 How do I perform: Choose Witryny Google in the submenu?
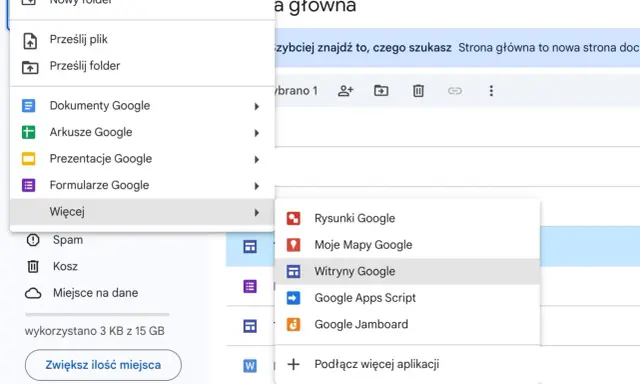pos(407,271)
